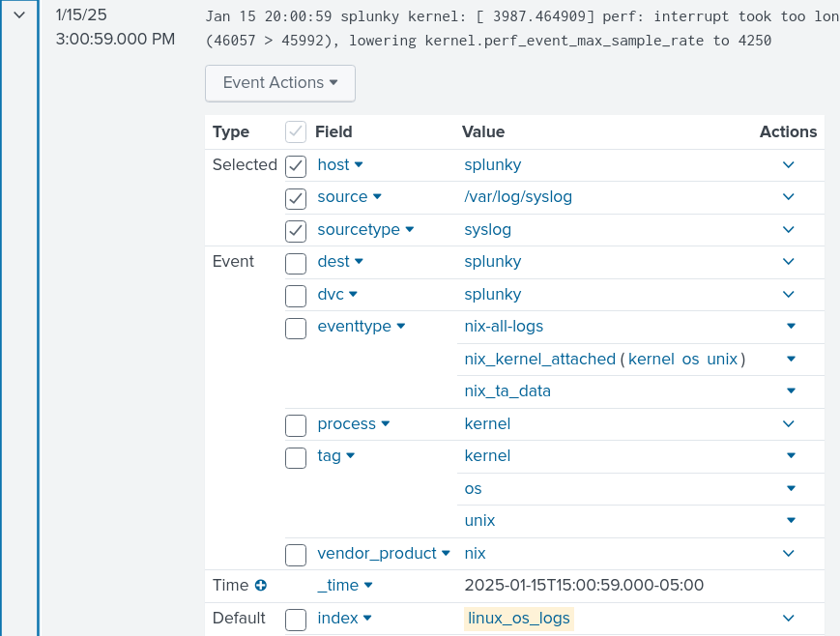The width and height of the screenshot is (840, 636).
Task: Open actions chevron for sourcetype syslog row
Action: tap(789, 230)
